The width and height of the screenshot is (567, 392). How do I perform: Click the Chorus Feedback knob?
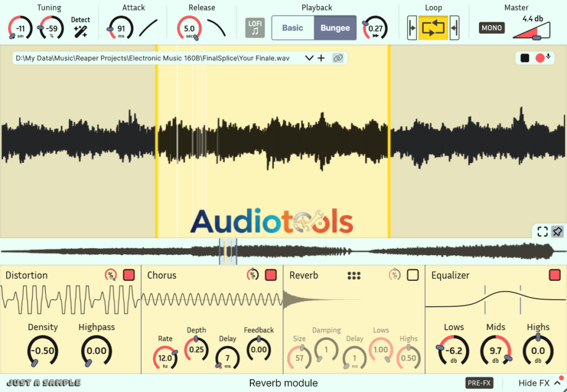[259, 349]
